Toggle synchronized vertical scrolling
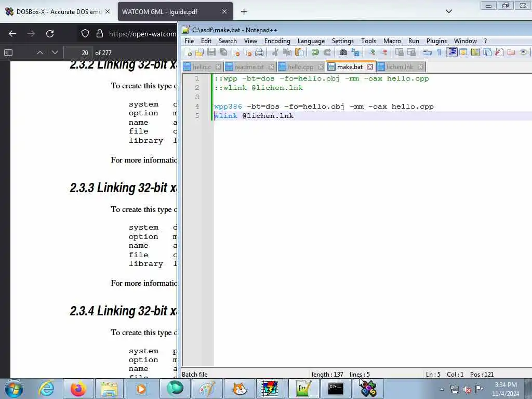The height and width of the screenshot is (399, 532). (400, 52)
